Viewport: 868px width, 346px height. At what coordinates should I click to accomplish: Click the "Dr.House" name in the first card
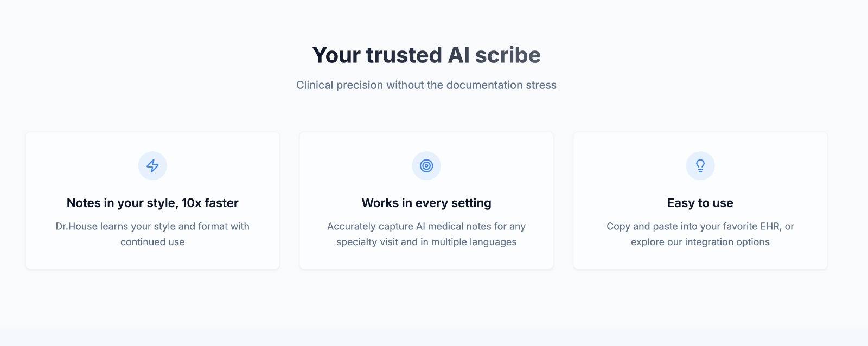coord(76,226)
